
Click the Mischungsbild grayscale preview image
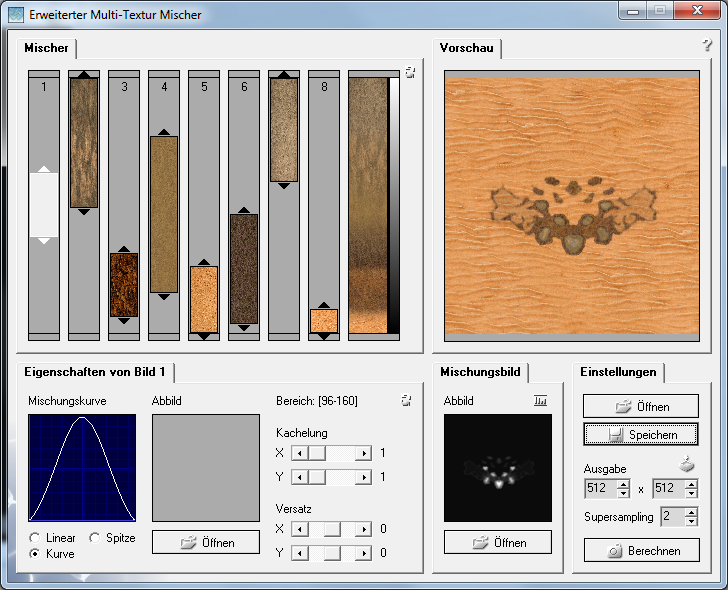pyautogui.click(x=498, y=468)
